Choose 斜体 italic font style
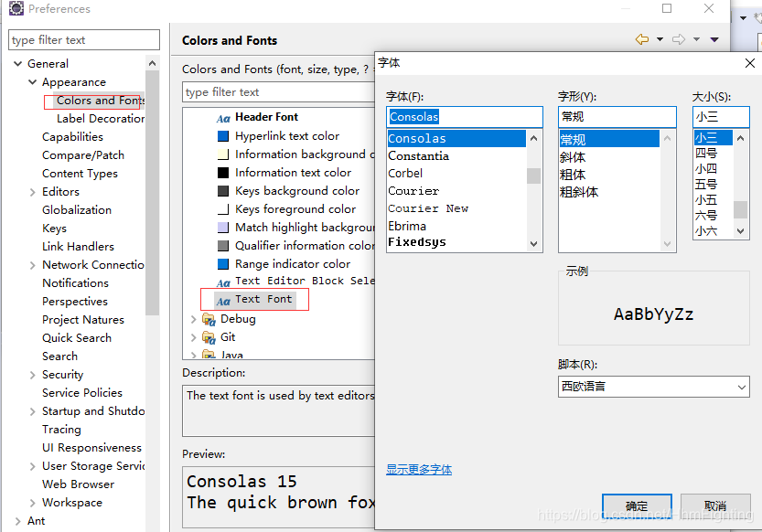This screenshot has height=532, width=762. click(573, 157)
